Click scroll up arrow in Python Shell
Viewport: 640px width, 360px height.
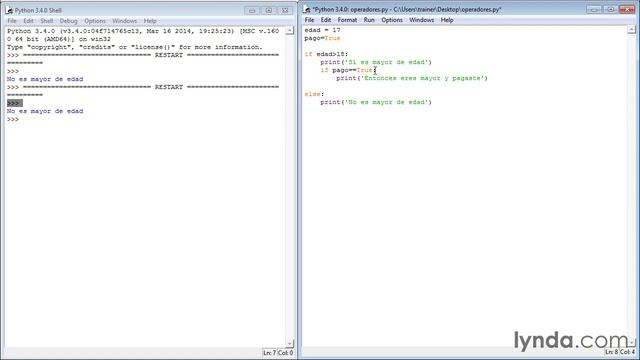pos(289,31)
